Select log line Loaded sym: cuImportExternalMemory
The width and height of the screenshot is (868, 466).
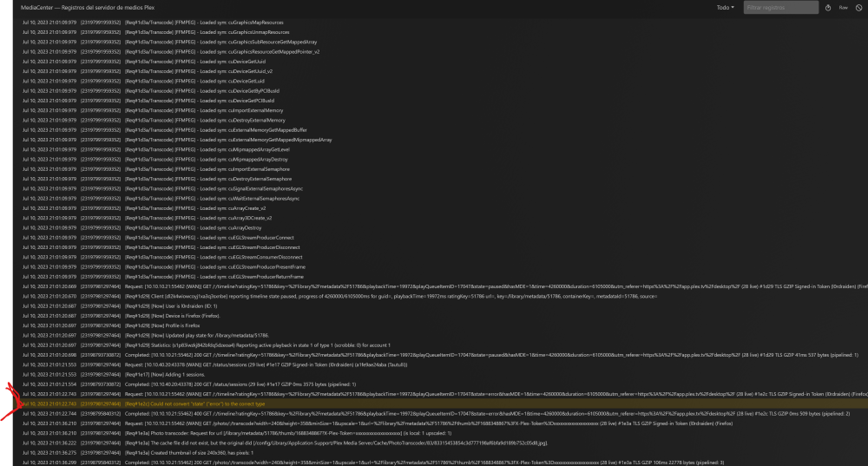(x=152, y=111)
